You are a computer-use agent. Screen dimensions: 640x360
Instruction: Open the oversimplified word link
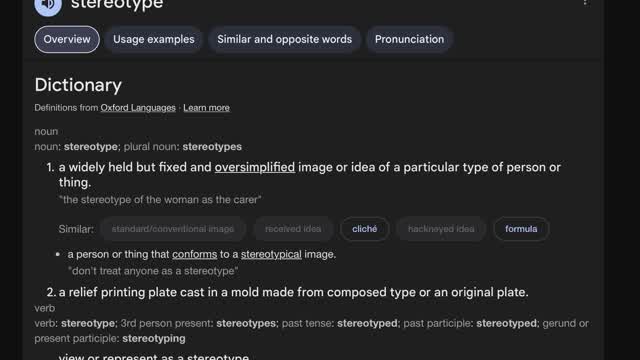point(255,167)
